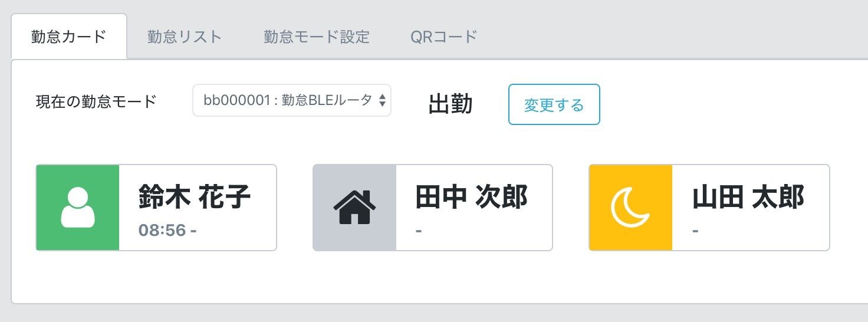Click the 現在の勤怠モード label
Viewport: 868px width, 322px height.
tap(96, 101)
